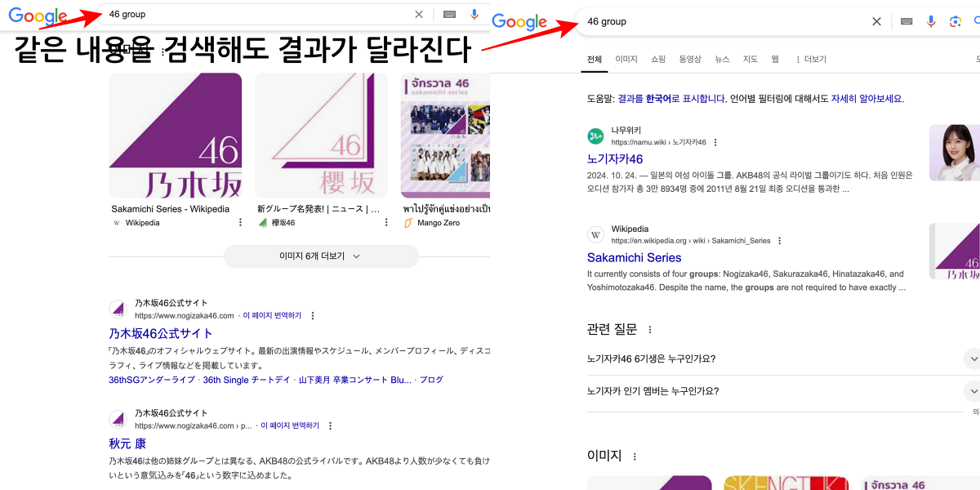Image resolution: width=980 pixels, height=490 pixels.
Task: Open on-screen keyboard in left window
Action: 450,14
